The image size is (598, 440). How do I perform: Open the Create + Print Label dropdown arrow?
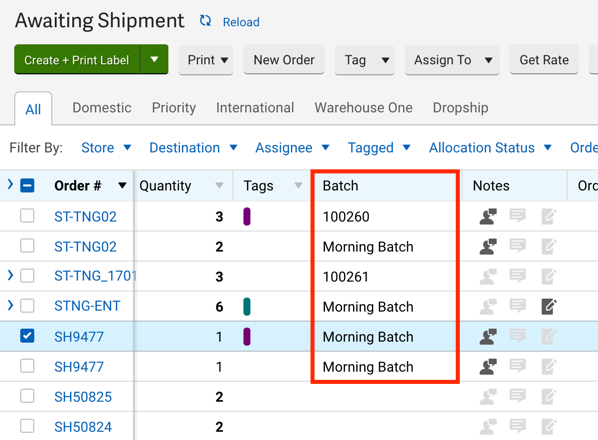pos(154,59)
